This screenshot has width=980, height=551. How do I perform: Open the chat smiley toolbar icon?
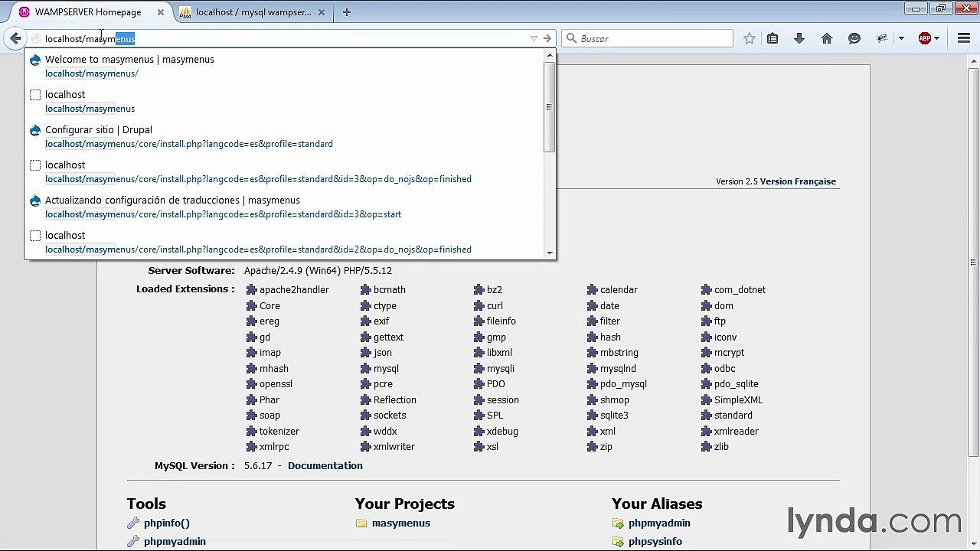854,38
